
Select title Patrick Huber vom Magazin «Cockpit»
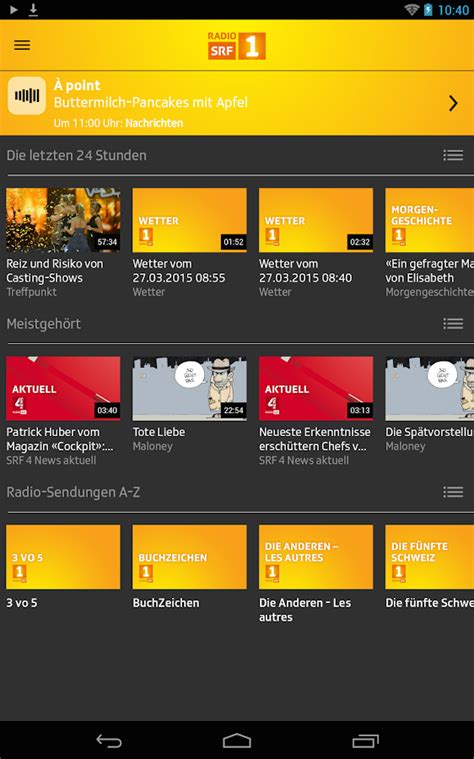(x=60, y=439)
